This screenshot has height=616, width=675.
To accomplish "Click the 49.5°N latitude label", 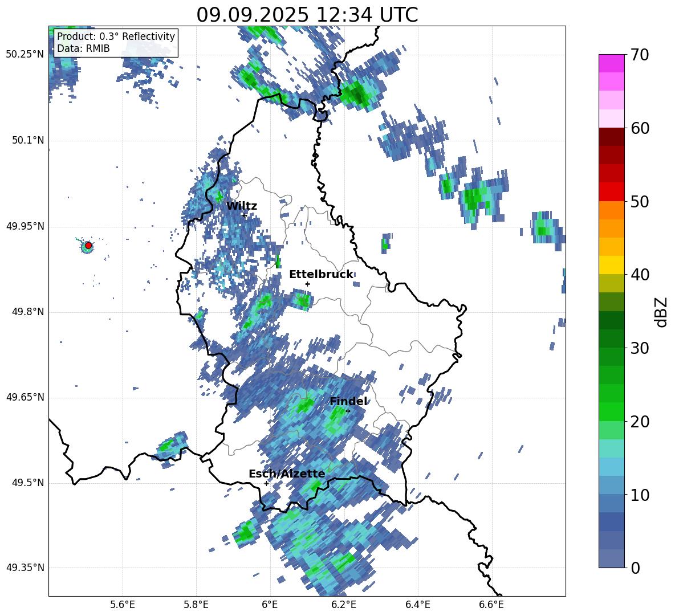I will click(x=27, y=483).
